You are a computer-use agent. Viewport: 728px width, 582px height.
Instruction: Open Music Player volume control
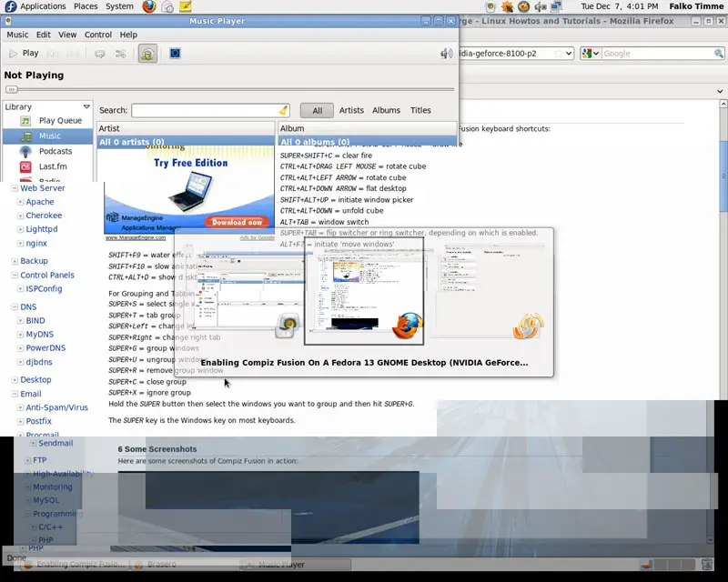click(x=446, y=54)
